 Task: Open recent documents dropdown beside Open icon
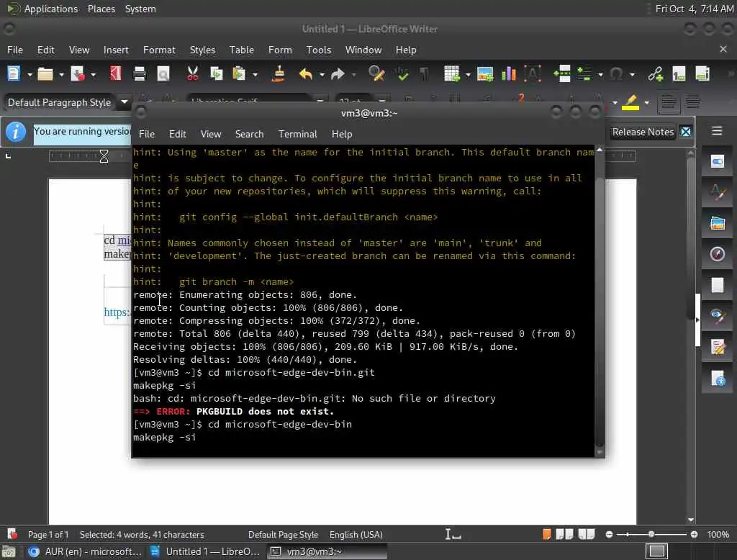[61, 74]
